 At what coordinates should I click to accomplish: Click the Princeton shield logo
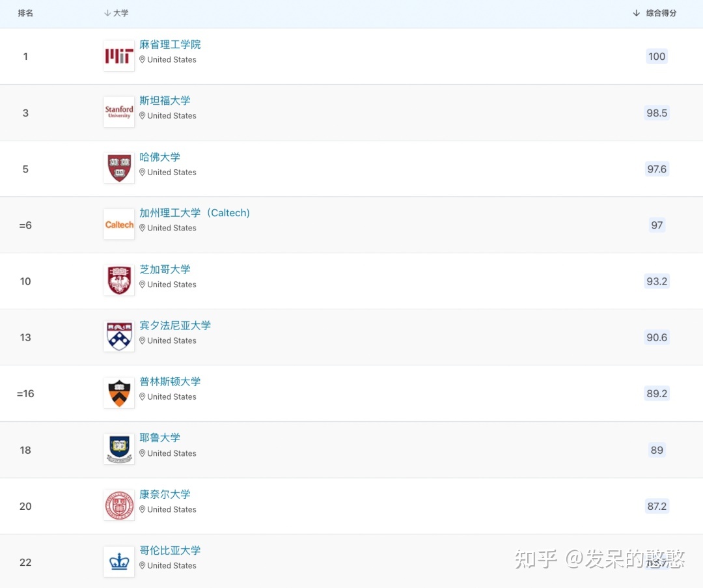[x=119, y=393]
